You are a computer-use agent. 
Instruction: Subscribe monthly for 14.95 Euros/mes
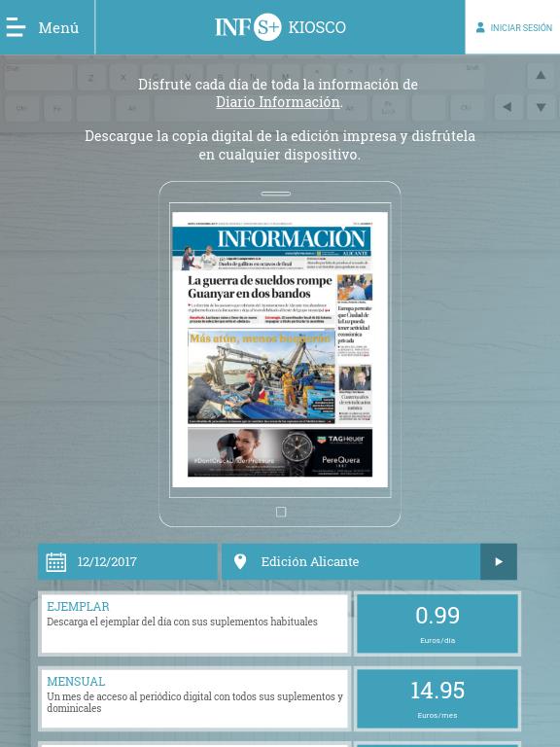point(437,698)
